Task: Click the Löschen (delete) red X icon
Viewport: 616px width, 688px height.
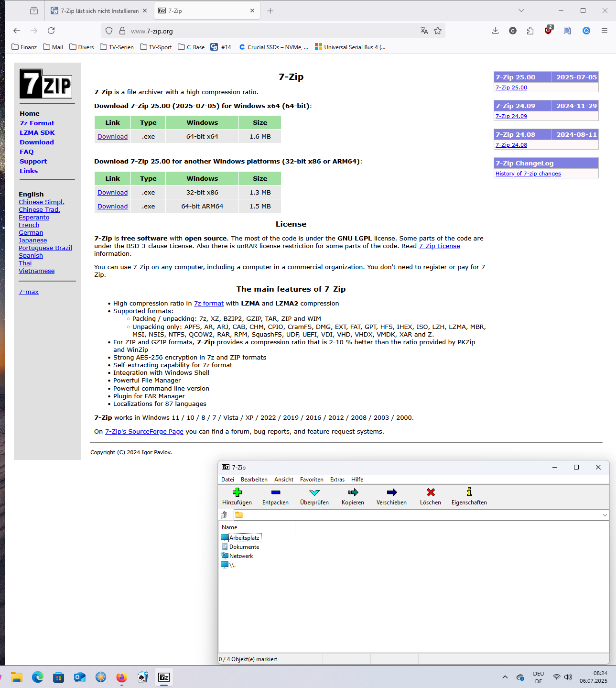Action: (x=431, y=492)
